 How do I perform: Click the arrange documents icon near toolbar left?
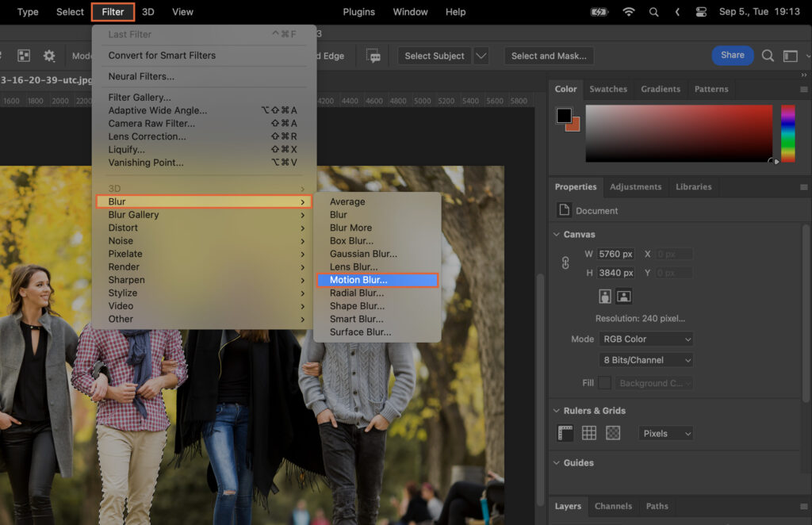point(25,56)
